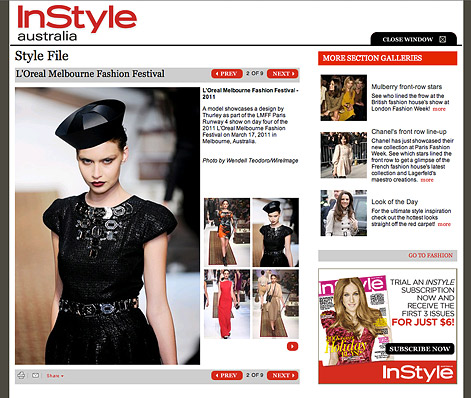Click the print icon below the photo

[21, 375]
